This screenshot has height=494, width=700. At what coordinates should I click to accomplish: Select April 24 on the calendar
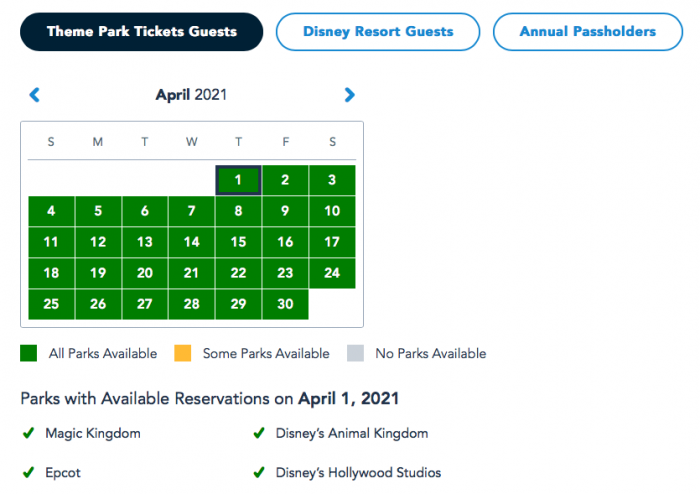332,273
